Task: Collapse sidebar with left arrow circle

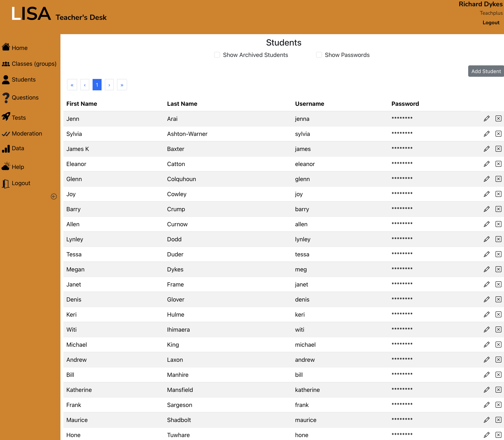Action: pyautogui.click(x=54, y=196)
